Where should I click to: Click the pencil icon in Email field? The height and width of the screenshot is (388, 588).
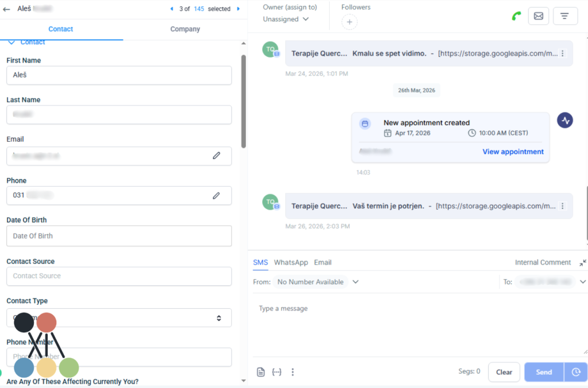click(216, 156)
